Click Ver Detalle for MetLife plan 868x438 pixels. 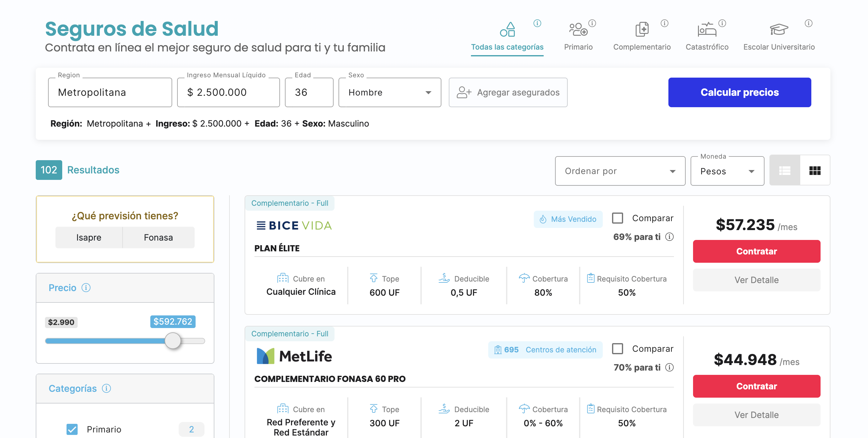click(x=756, y=415)
